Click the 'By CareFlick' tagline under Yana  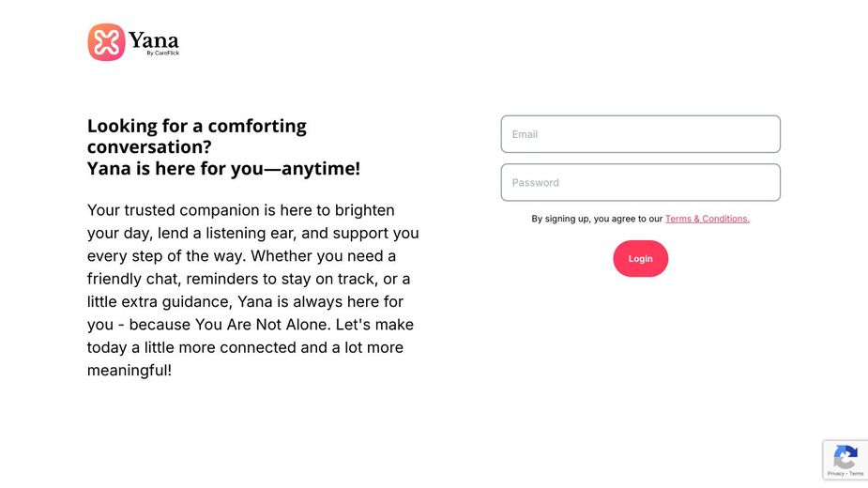(x=162, y=53)
